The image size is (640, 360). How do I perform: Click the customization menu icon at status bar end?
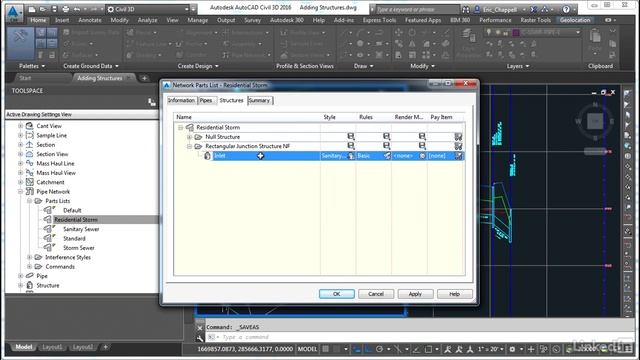click(x=630, y=349)
